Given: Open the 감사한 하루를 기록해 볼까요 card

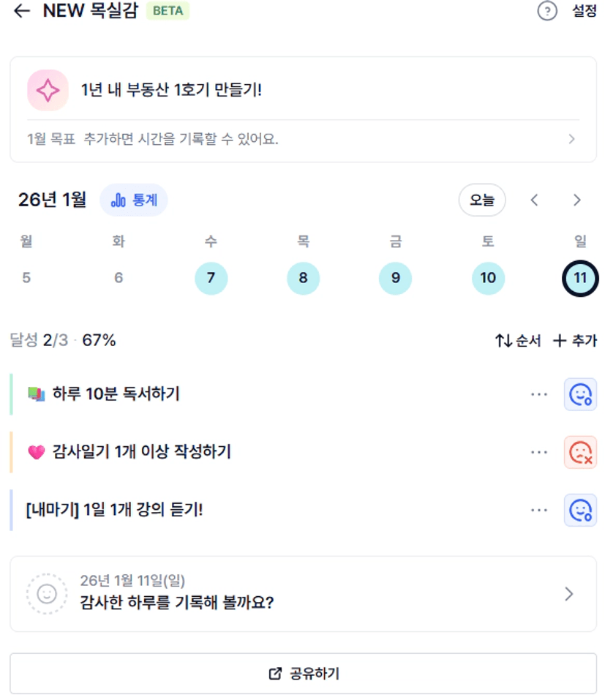Looking at the screenshot, I should pos(303,594).
